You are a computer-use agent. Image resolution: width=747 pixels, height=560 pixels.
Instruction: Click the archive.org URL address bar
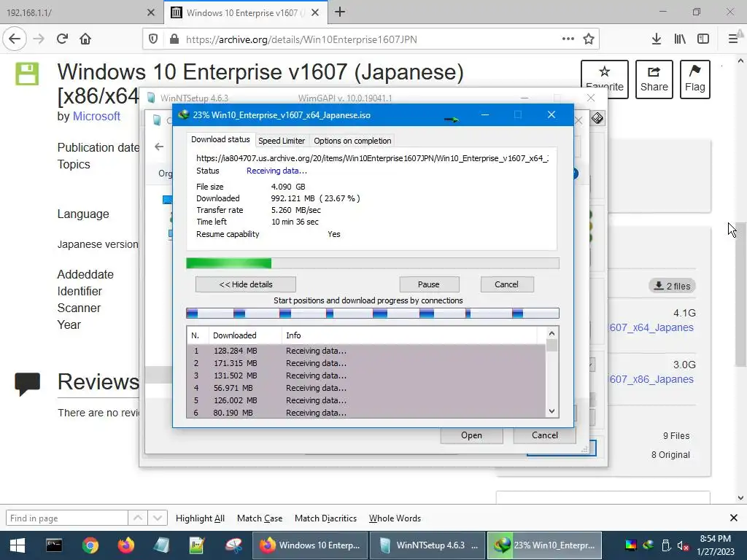(x=371, y=39)
